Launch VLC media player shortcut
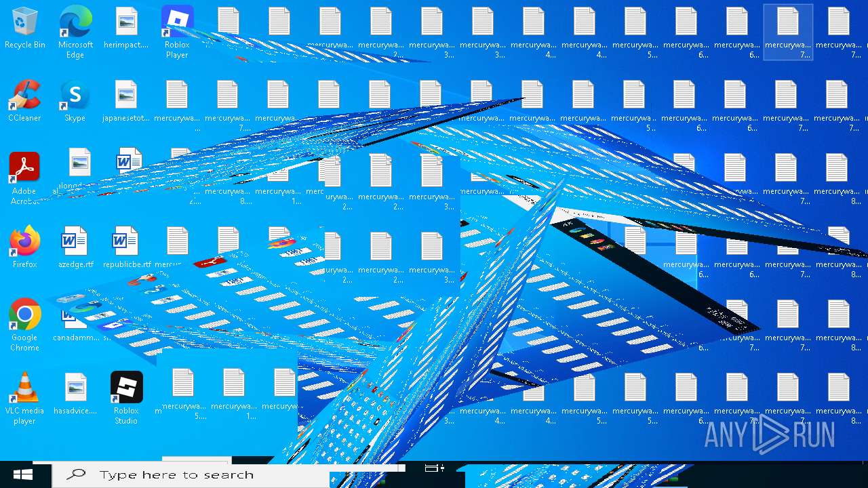 click(x=24, y=399)
